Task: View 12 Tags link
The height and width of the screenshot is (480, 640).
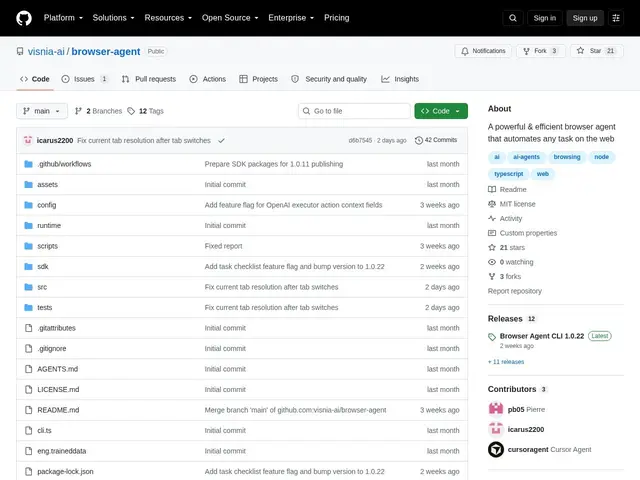Action: 145,111
